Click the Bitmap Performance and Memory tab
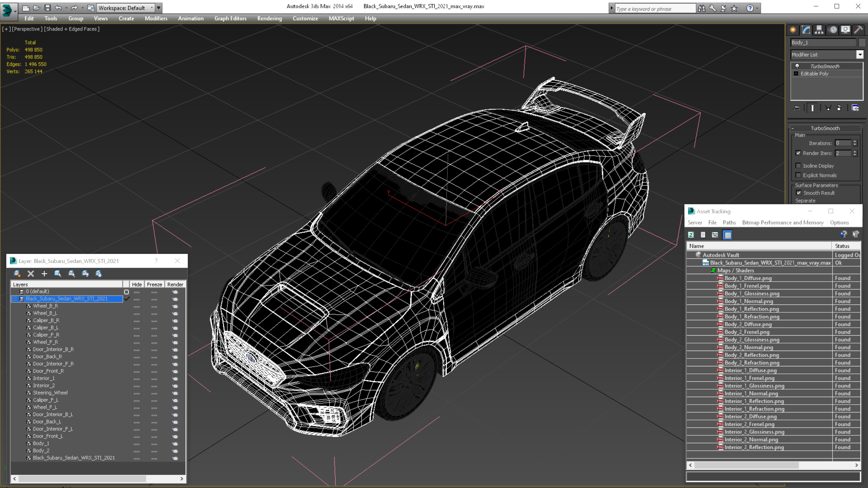The height and width of the screenshot is (488, 868). [x=782, y=222]
